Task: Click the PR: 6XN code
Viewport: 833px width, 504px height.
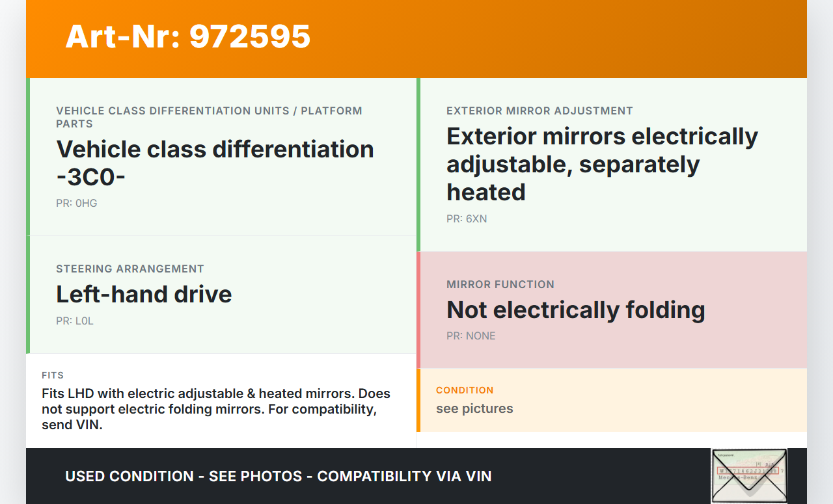Action: click(467, 219)
